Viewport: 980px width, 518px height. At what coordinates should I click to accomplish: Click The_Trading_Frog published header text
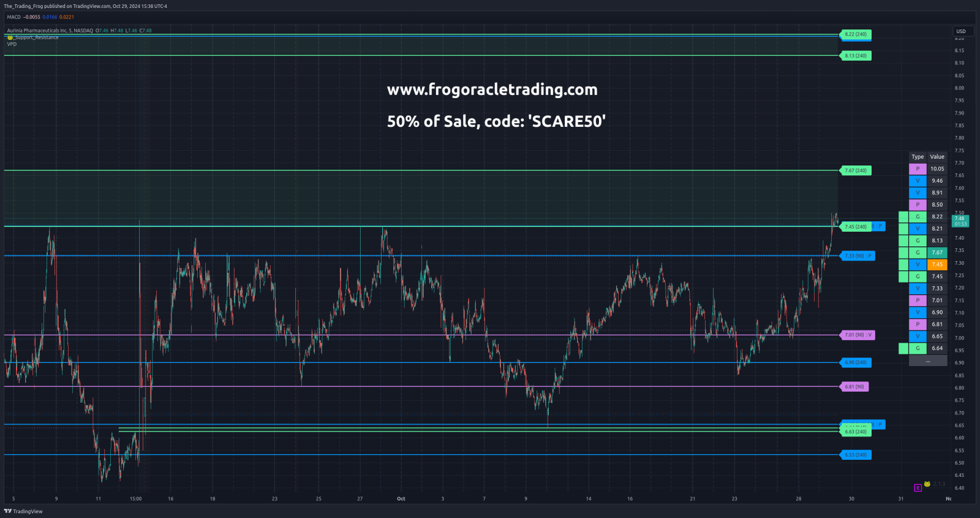tap(85, 6)
